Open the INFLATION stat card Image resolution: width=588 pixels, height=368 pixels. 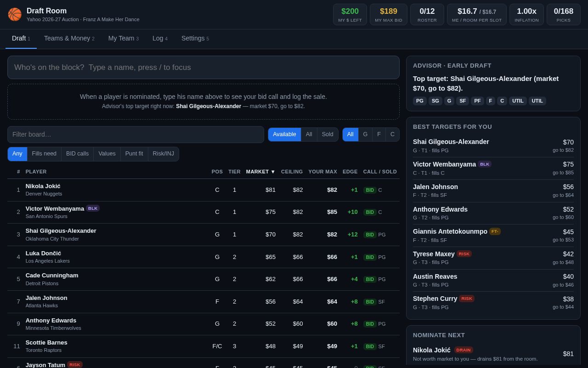[526, 14]
